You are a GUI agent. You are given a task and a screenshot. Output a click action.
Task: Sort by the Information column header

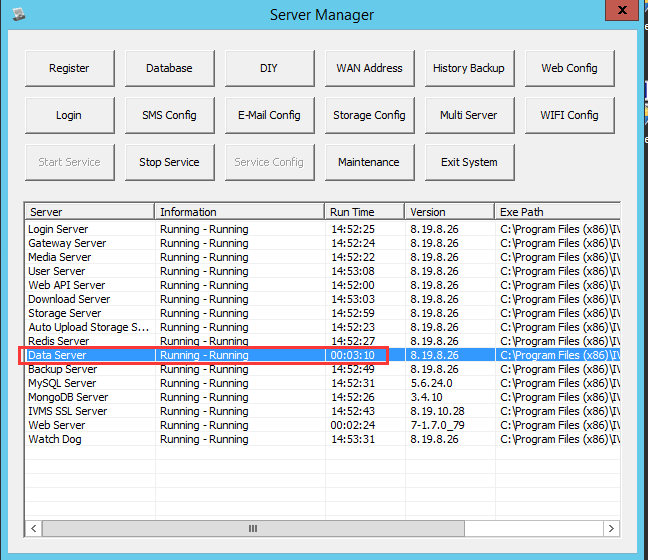click(240, 212)
